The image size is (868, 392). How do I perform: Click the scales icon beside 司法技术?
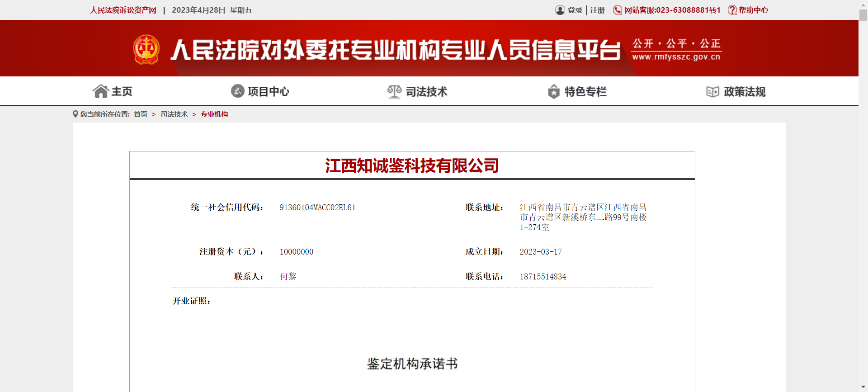(x=394, y=92)
